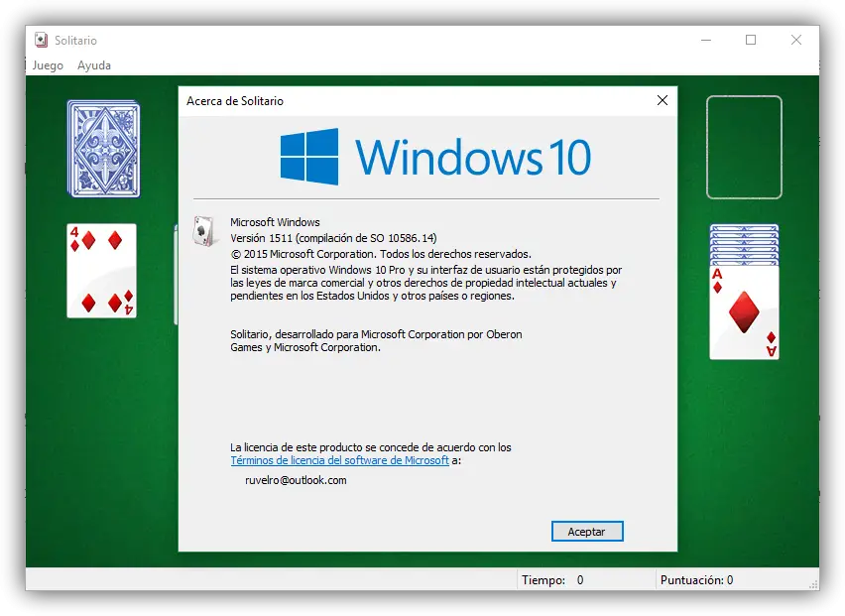This screenshot has height=616, width=845.
Task: Select the four of diamonds card
Action: pos(101,271)
